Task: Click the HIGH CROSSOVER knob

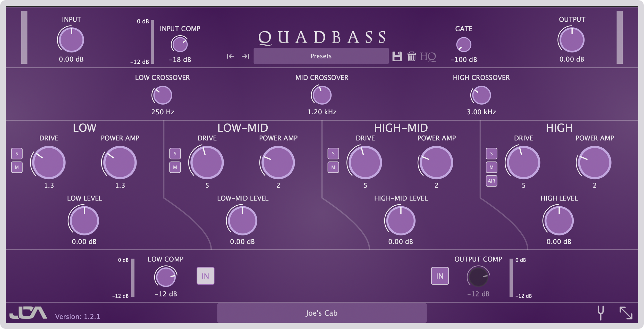Action: point(481,95)
